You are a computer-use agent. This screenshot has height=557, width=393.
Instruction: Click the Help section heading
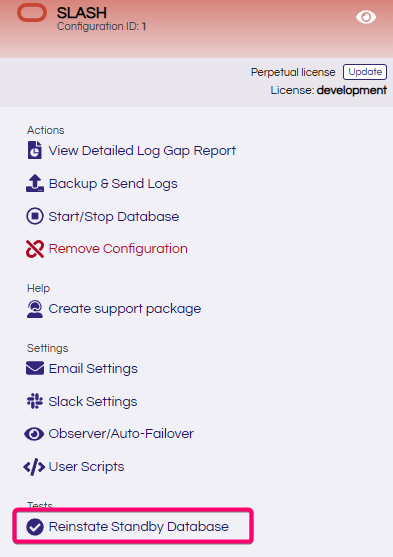(x=38, y=288)
